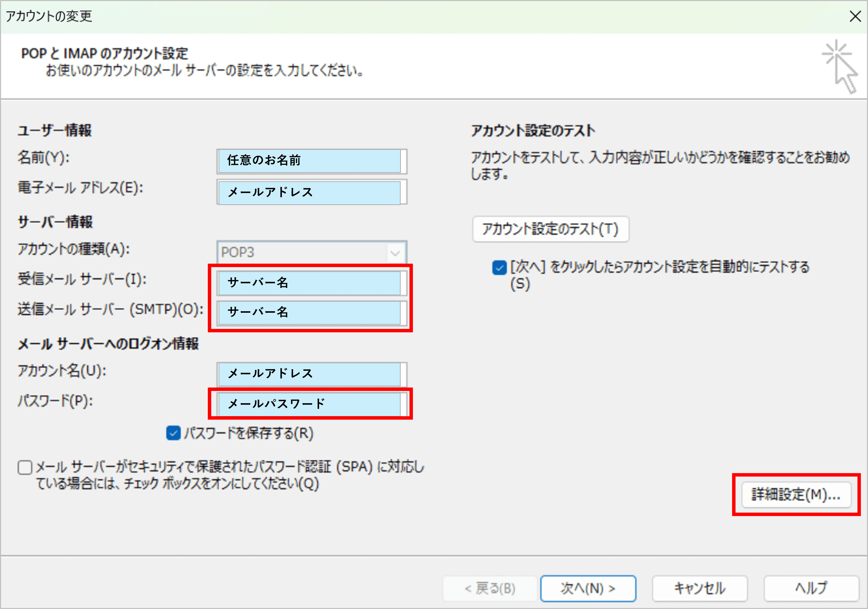Click the メール サーバーへのログオン情報 heading

108,344
